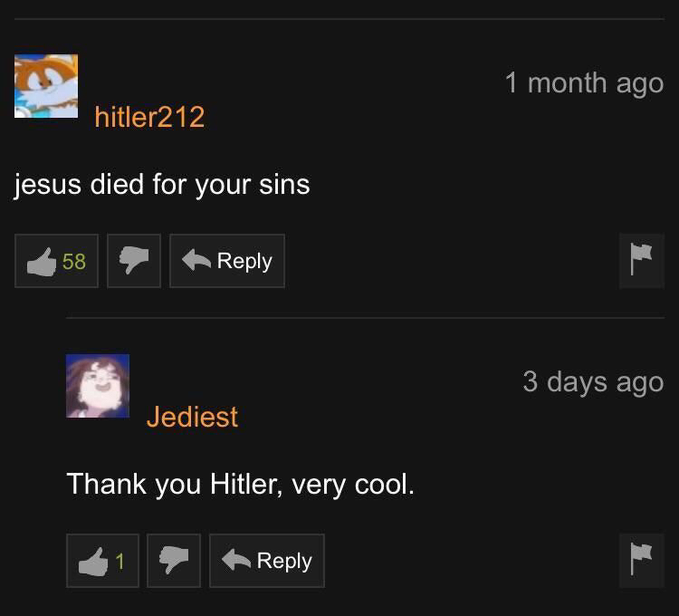
Task: Click the '3 days ago' timestamp
Action: click(593, 382)
